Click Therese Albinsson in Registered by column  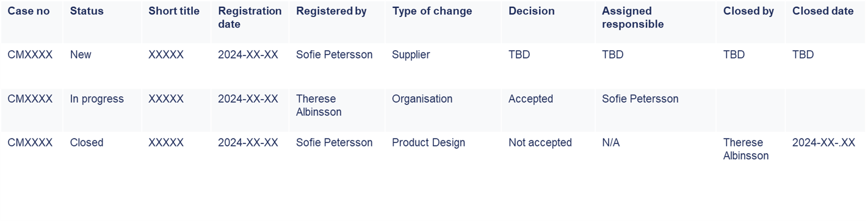(x=319, y=106)
